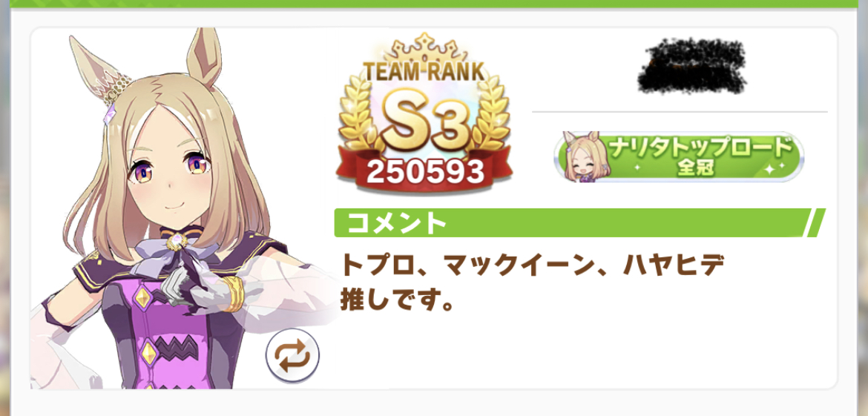The height and width of the screenshot is (416, 868).
Task: Select the green コメント header bar
Action: (579, 223)
